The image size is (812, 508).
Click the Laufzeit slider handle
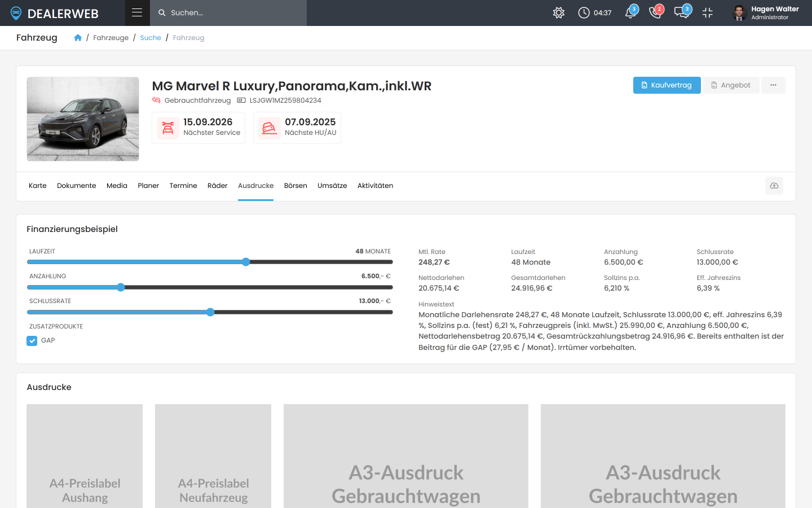[x=246, y=262]
